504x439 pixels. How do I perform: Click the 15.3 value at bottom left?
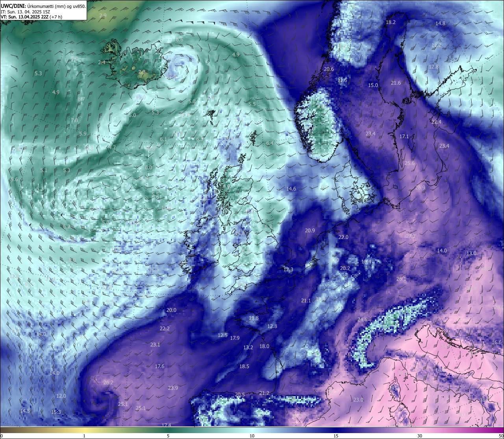click(x=56, y=412)
